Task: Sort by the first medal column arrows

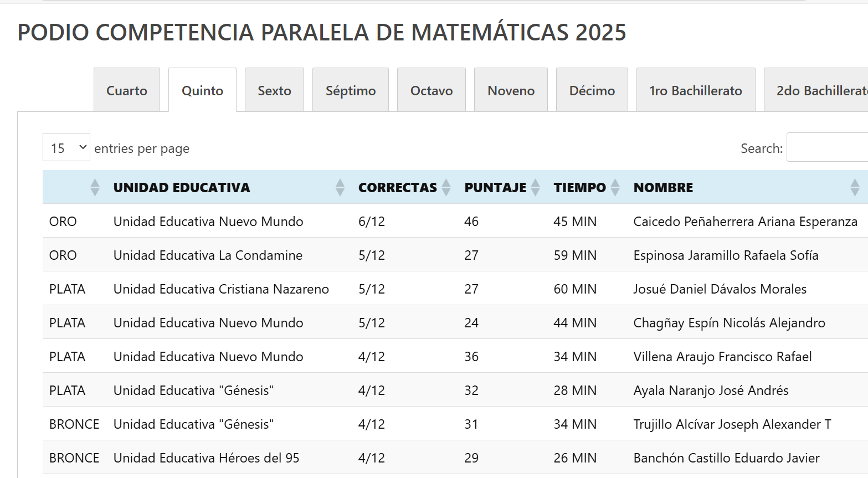Action: coord(95,188)
